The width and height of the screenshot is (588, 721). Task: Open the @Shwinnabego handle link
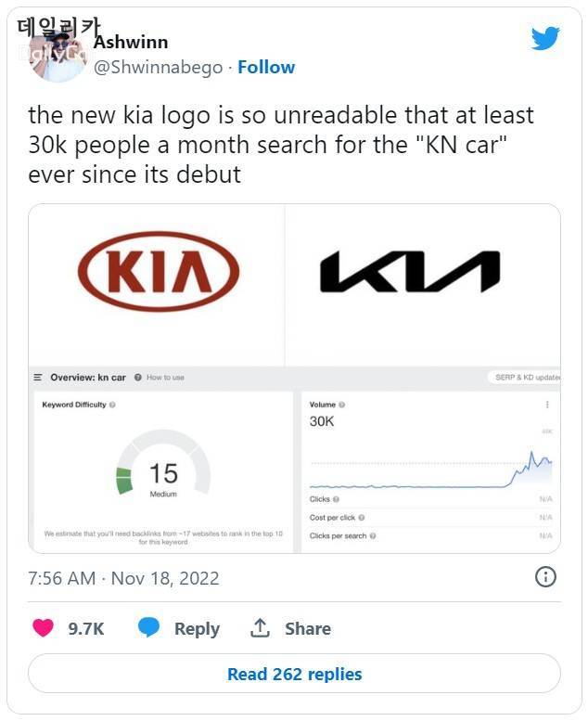(x=160, y=67)
